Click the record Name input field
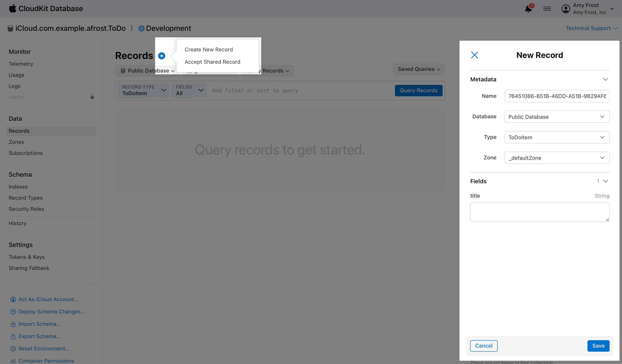 [557, 96]
